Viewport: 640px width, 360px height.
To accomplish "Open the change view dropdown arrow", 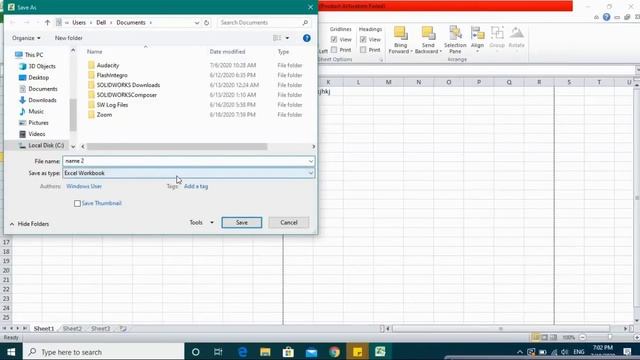I will 287,38.
